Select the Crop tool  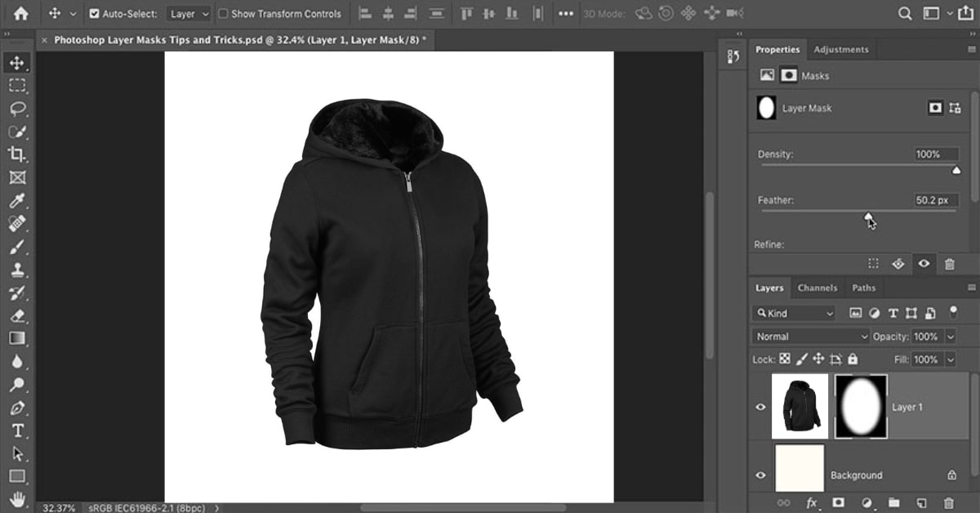17,154
